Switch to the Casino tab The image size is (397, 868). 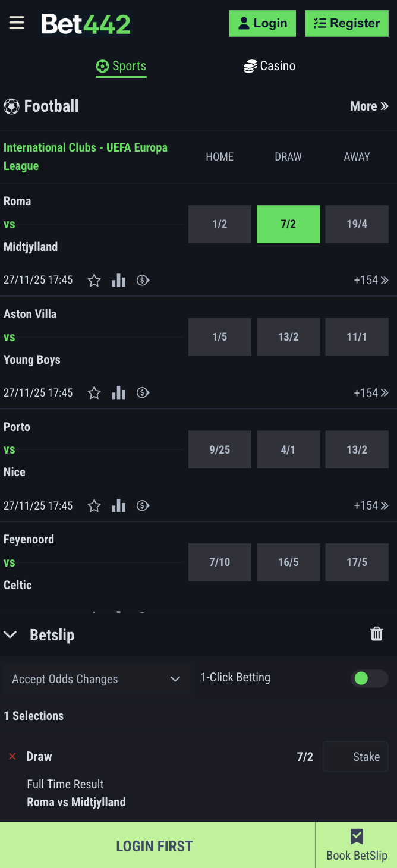269,66
